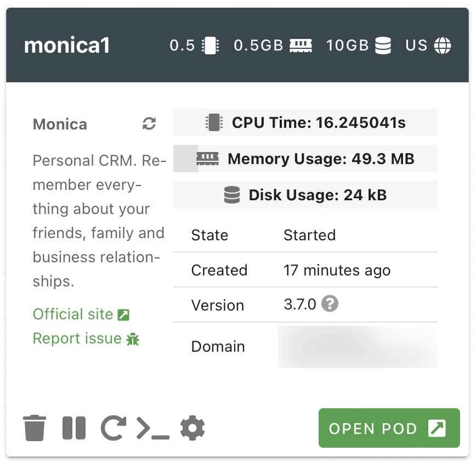
Task: Click the Memory Usage progress bar
Action: 305,159
